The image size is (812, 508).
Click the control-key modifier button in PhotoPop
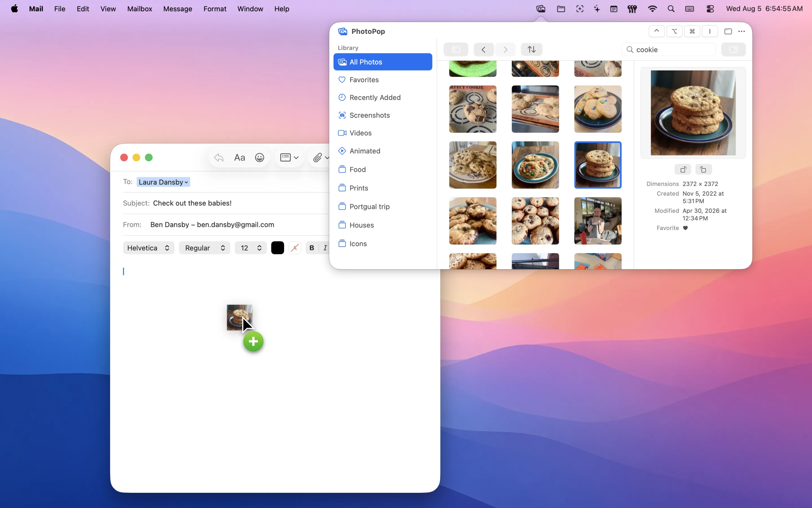(x=656, y=31)
